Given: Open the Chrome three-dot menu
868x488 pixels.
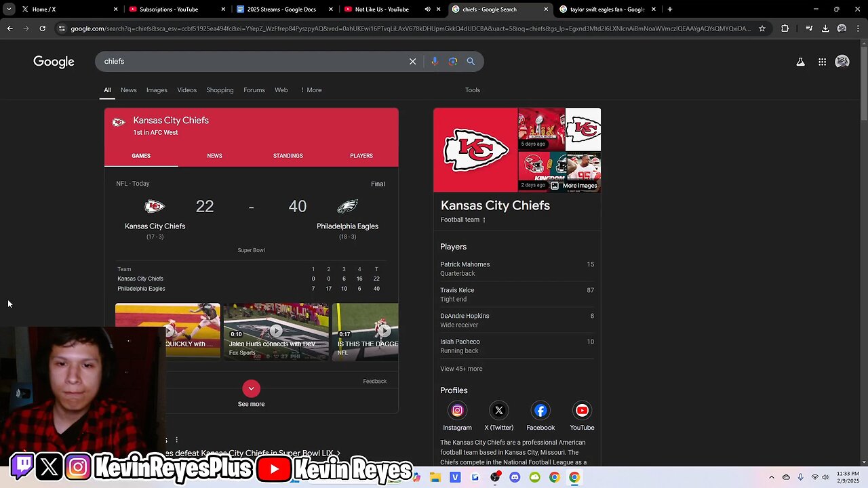Looking at the screenshot, I should click(858, 28).
